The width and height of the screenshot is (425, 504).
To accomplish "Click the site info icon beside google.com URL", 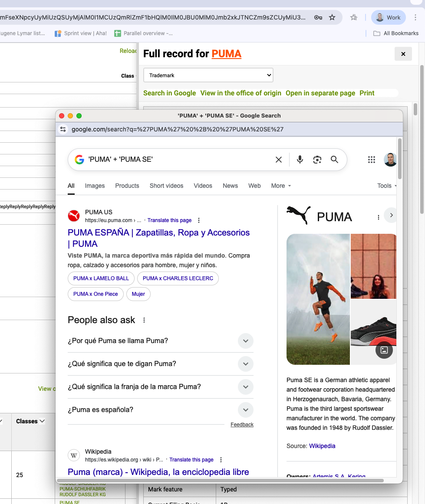I will (63, 129).
